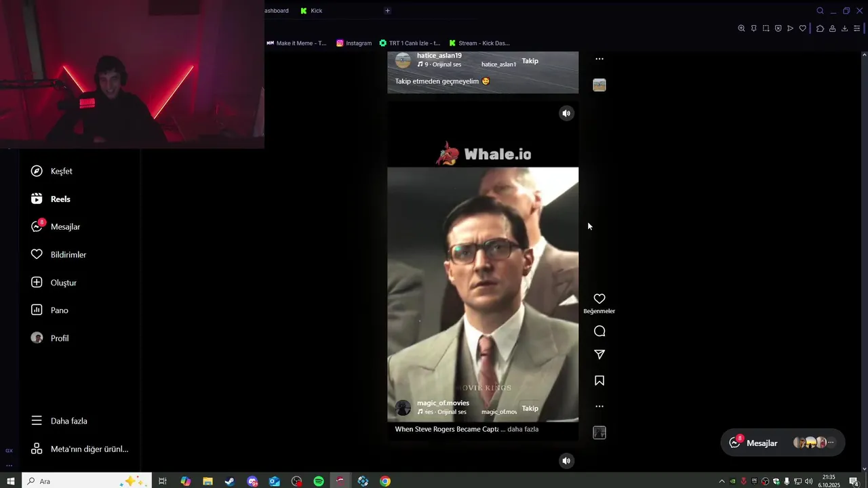
Task: Open Outlook from the taskbar
Action: pos(274,481)
